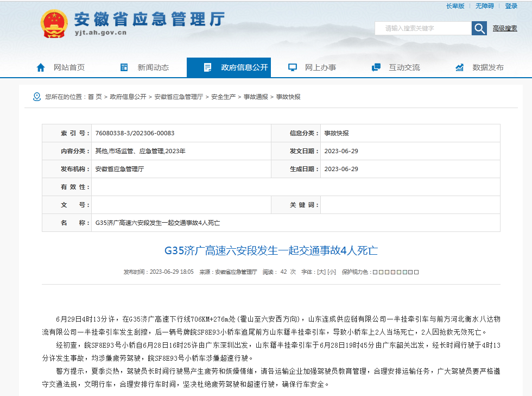Click the newspaper icon beside 新闻动态

click(x=124, y=67)
